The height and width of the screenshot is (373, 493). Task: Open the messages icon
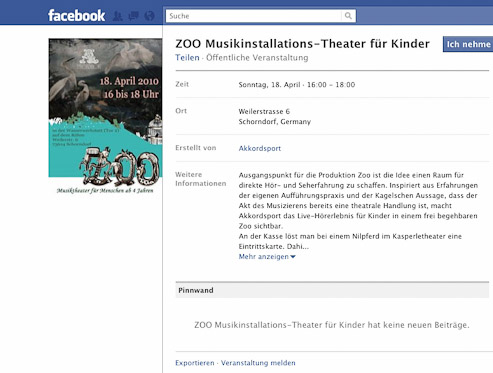click(133, 16)
